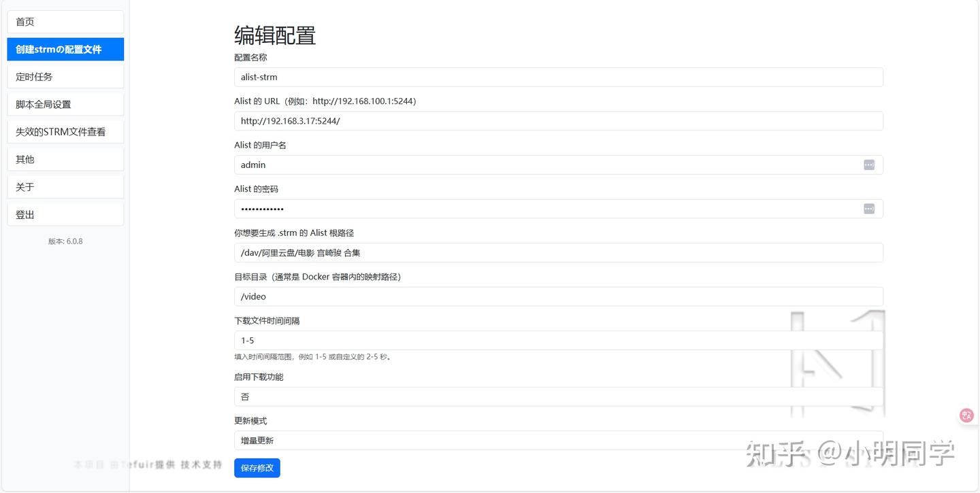Click the 目标目录 field showing /video
Viewport: 980px width, 493px height.
click(x=558, y=296)
